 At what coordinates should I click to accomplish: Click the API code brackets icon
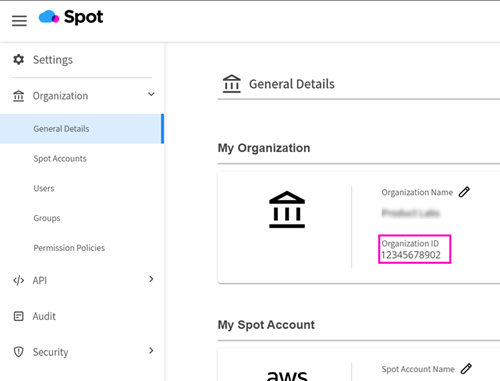pyautogui.click(x=18, y=281)
